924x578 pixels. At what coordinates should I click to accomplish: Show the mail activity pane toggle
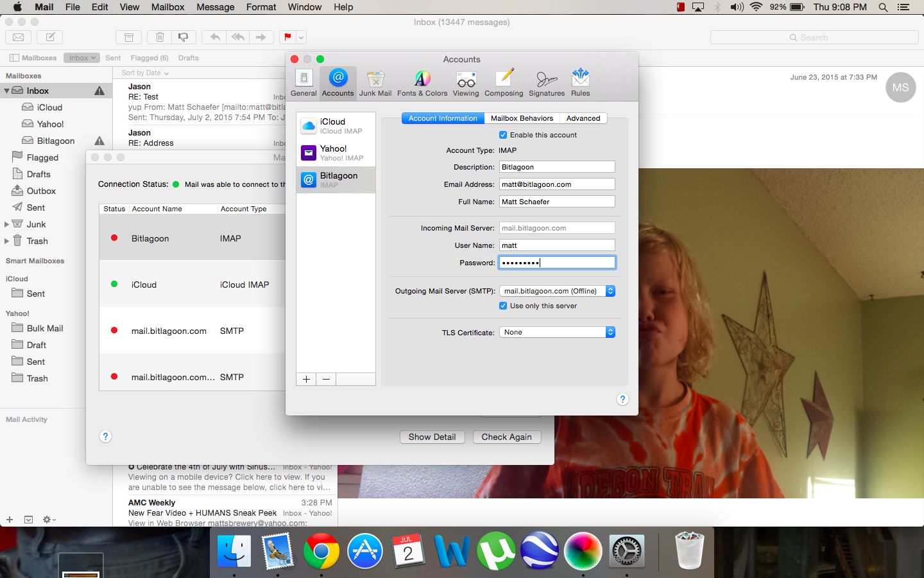pyautogui.click(x=28, y=520)
